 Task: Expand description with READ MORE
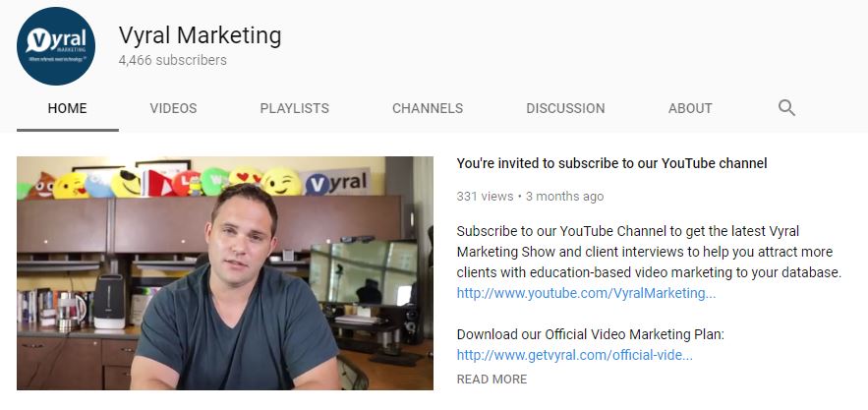click(x=492, y=379)
